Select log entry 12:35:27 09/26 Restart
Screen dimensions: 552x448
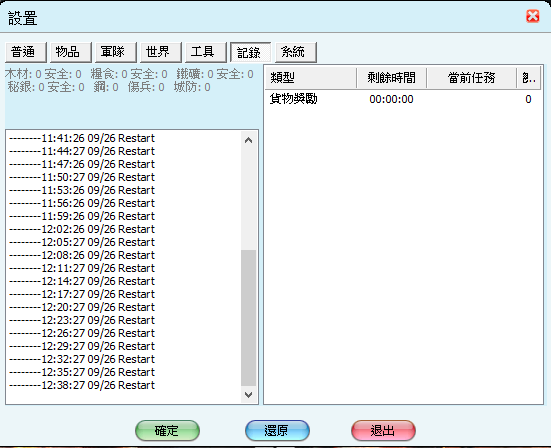[82, 372]
